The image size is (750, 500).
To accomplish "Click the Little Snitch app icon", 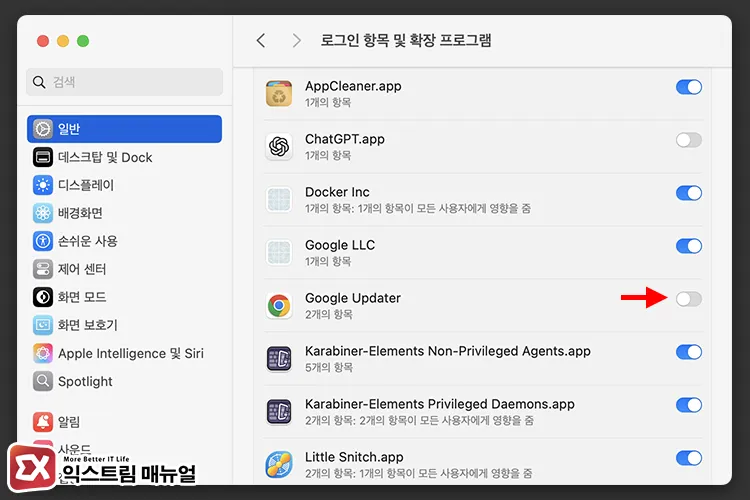I will [279, 464].
